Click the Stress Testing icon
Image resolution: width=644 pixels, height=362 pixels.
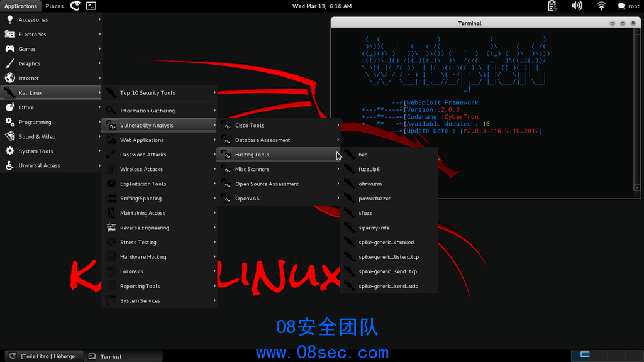pos(111,242)
